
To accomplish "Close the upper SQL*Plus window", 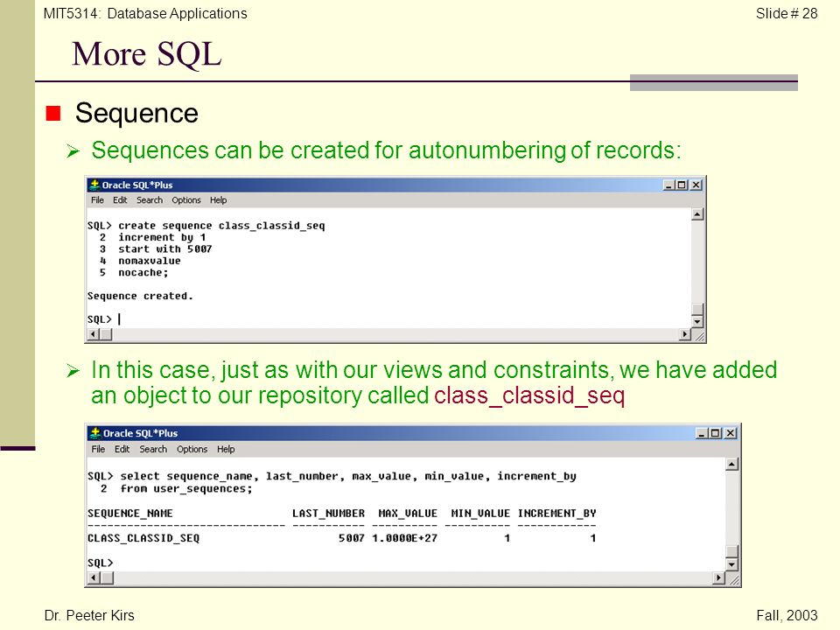I will (x=696, y=185).
